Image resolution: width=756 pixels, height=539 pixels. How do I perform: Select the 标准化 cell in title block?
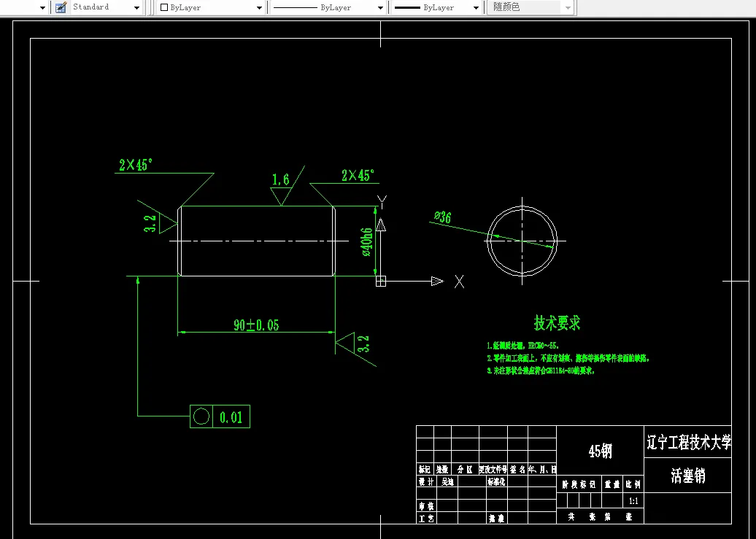pyautogui.click(x=496, y=481)
